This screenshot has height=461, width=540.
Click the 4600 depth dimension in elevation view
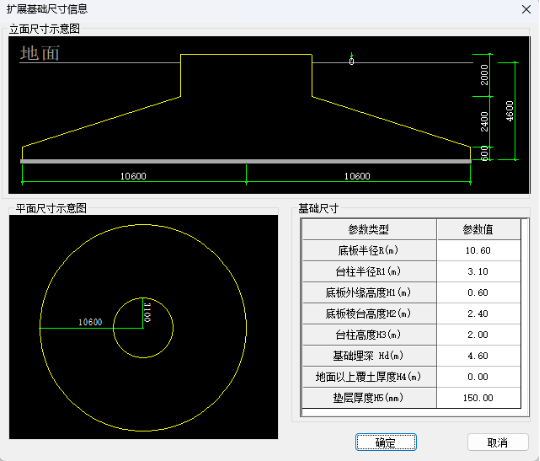pyautogui.click(x=510, y=111)
